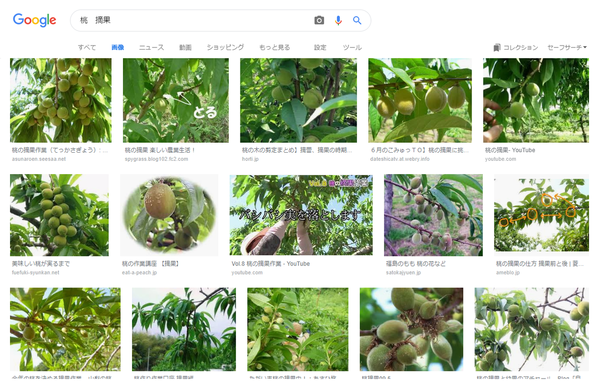This screenshot has height=385, width=600.
Task: Click the Google logo
Action: [34, 20]
